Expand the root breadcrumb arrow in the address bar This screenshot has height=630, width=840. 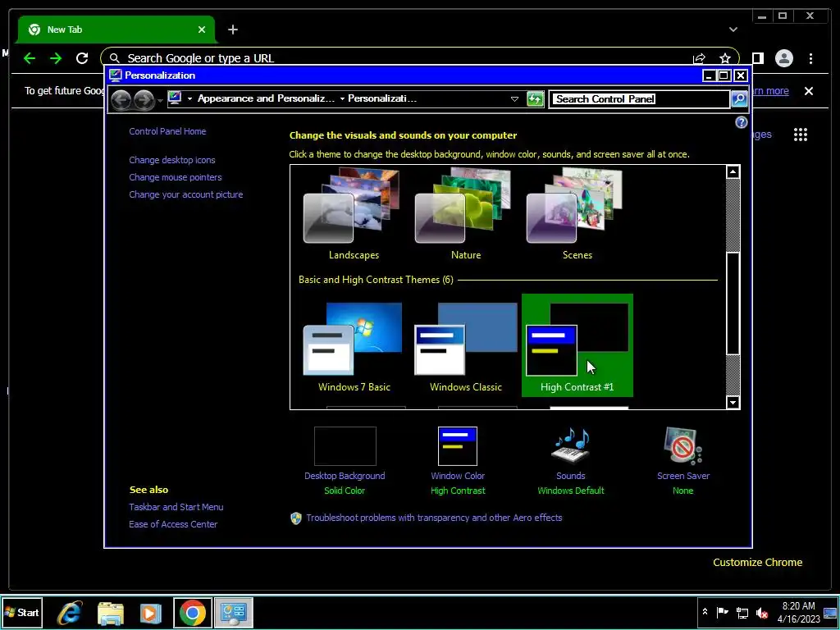(189, 98)
